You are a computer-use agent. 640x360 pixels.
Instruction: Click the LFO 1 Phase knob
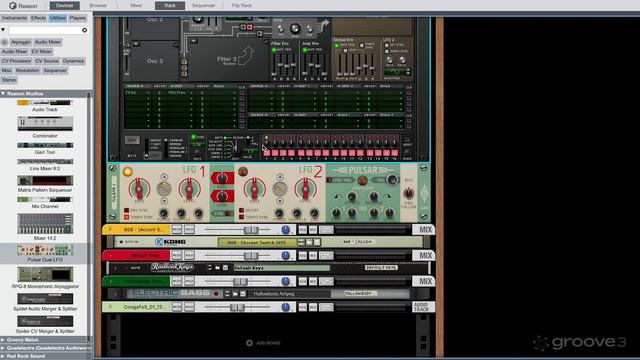pyautogui.click(x=163, y=213)
